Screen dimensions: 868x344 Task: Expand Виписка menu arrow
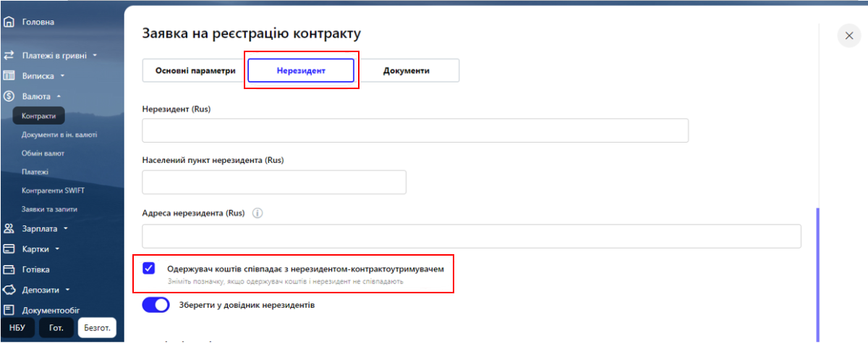click(x=62, y=75)
